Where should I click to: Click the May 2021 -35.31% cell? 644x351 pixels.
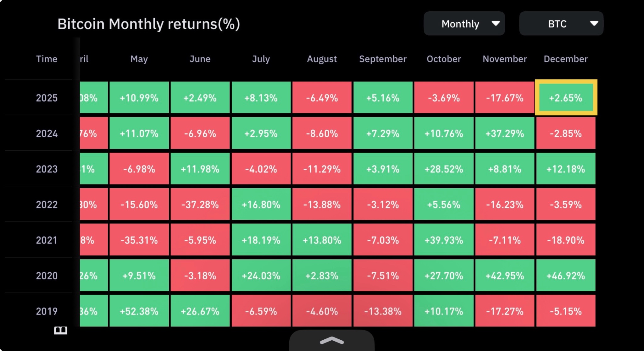139,240
